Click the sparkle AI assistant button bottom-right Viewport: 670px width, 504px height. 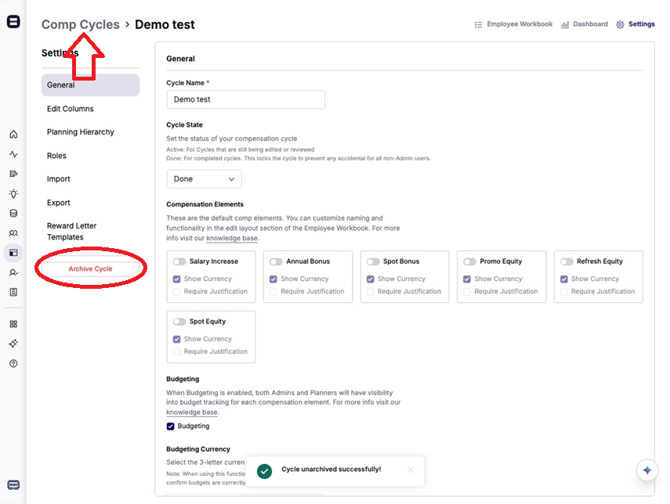pyautogui.click(x=647, y=471)
